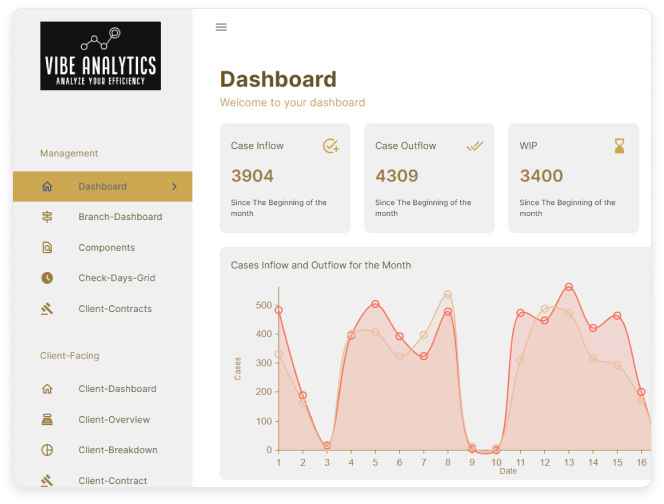Click the Components icon in sidebar
The width and height of the screenshot is (664, 504).
(x=47, y=248)
